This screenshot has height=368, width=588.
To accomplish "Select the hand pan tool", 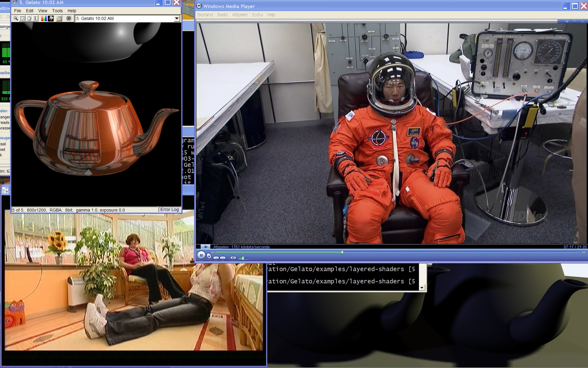I will pyautogui.click(x=29, y=18).
